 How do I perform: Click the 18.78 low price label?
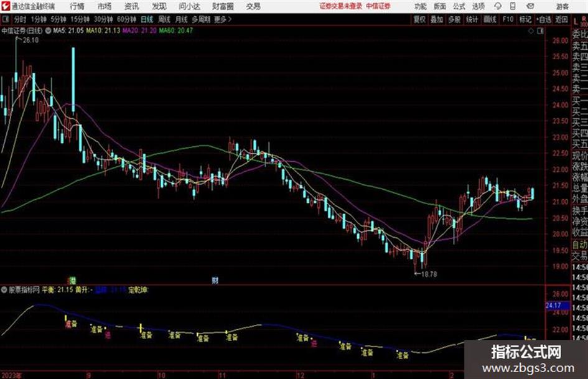point(429,274)
